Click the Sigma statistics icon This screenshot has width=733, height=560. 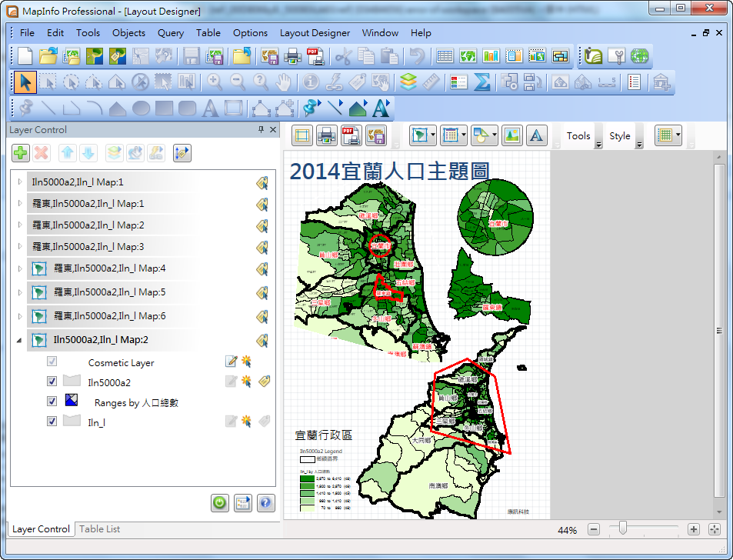[482, 82]
